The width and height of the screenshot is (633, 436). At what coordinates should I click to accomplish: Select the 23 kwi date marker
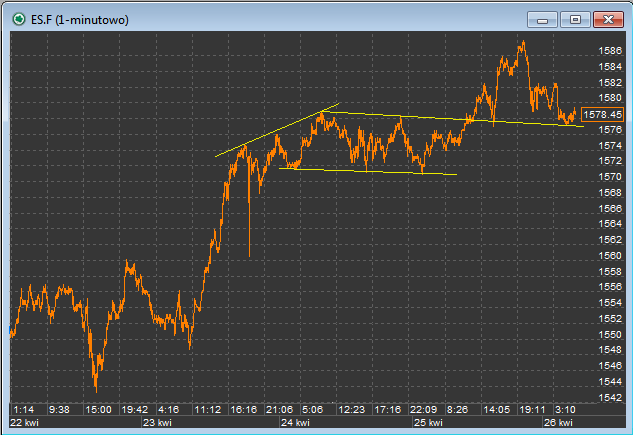point(157,423)
